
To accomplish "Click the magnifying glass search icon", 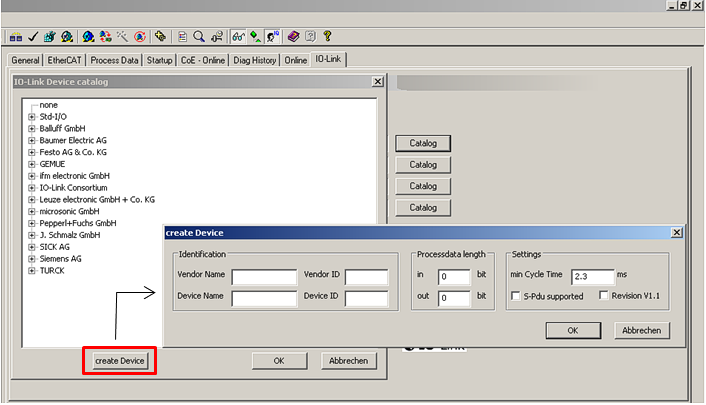I will (x=199, y=36).
